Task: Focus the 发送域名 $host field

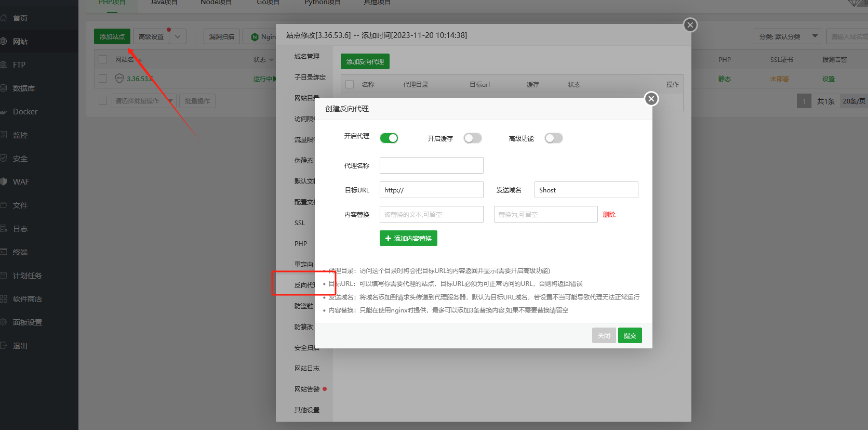Action: coord(586,190)
